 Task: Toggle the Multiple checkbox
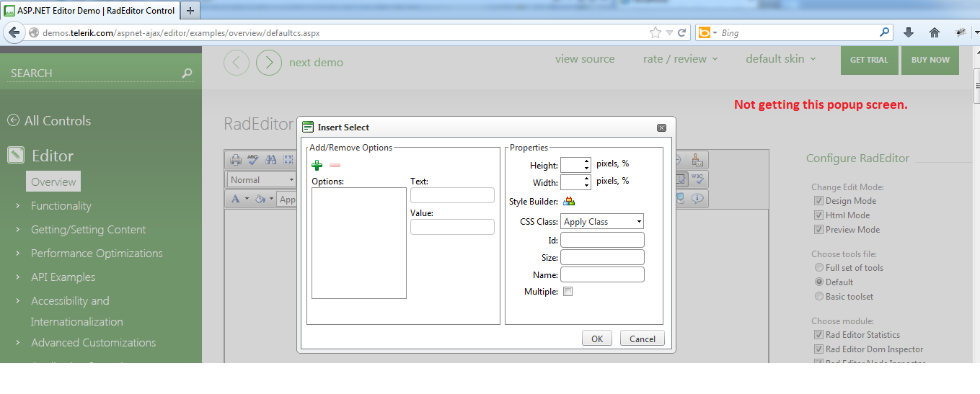coord(568,292)
